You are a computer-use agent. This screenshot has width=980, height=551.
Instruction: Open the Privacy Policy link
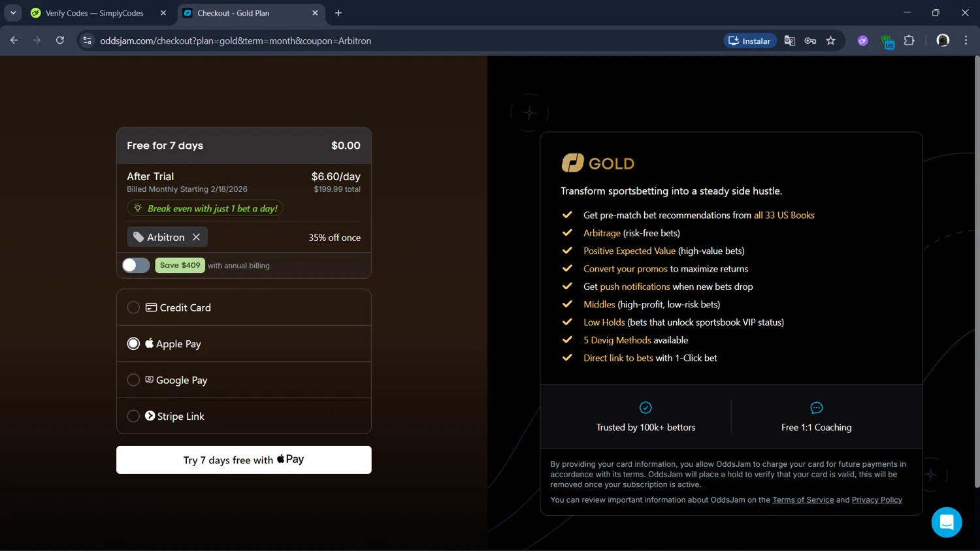click(x=877, y=499)
